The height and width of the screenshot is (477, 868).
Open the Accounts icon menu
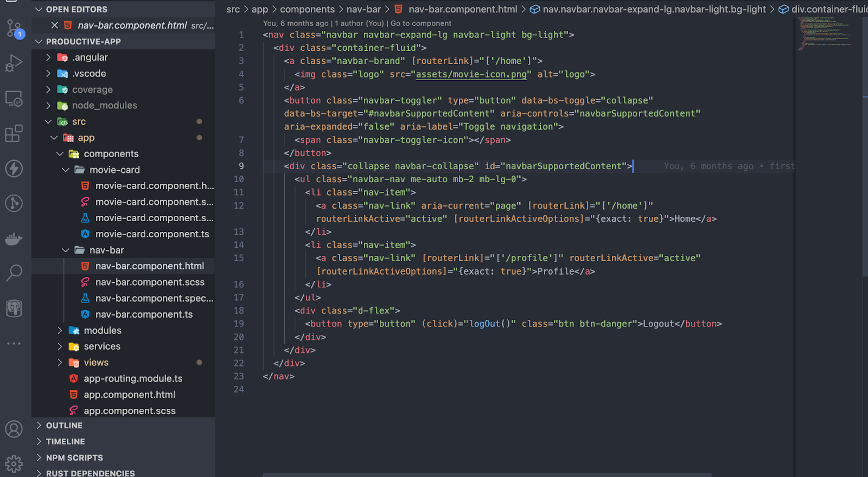pyautogui.click(x=14, y=429)
